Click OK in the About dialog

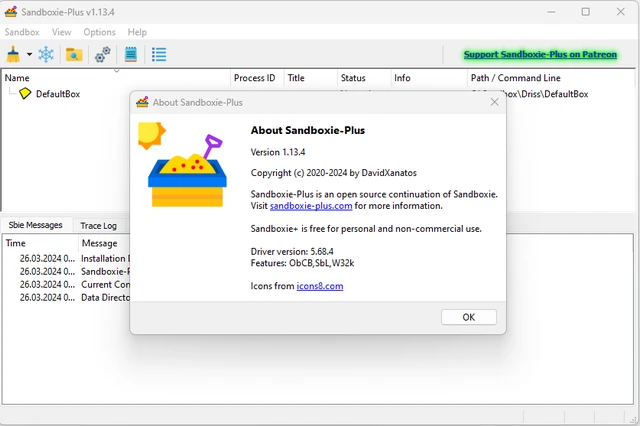469,317
